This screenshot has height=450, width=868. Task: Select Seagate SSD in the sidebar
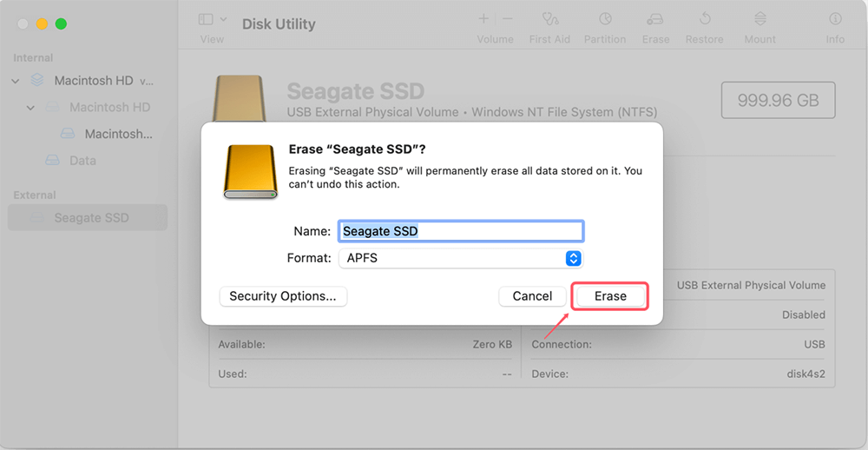tap(91, 218)
